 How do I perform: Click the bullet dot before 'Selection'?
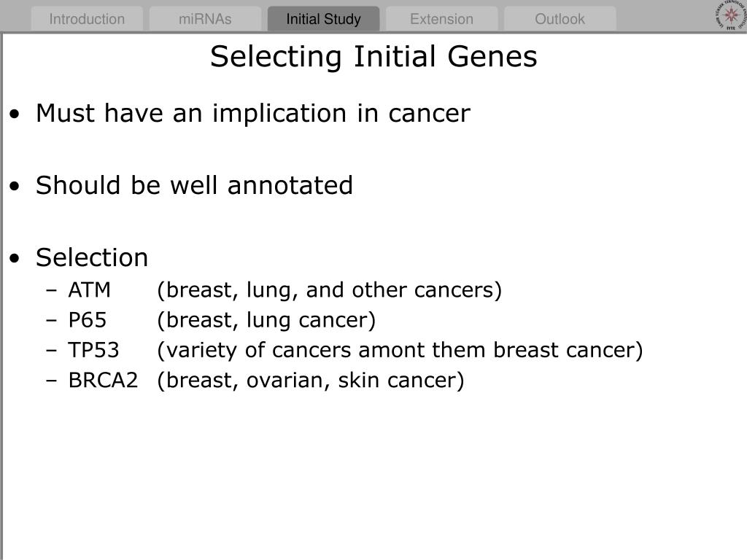coord(16,259)
